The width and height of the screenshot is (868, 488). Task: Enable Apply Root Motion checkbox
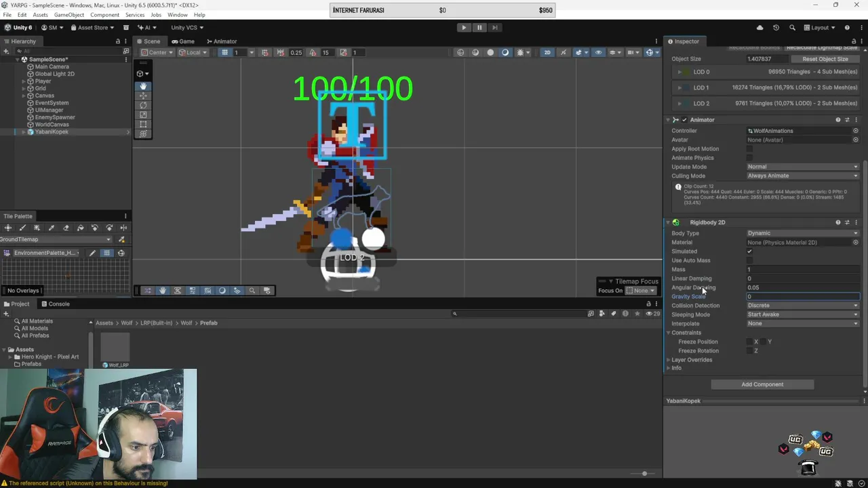[x=749, y=149]
